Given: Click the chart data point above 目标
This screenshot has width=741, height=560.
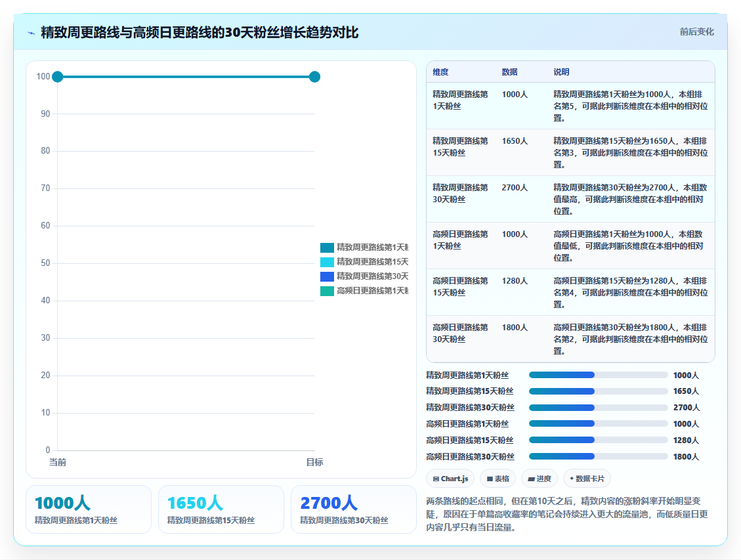Looking at the screenshot, I should (x=315, y=77).
